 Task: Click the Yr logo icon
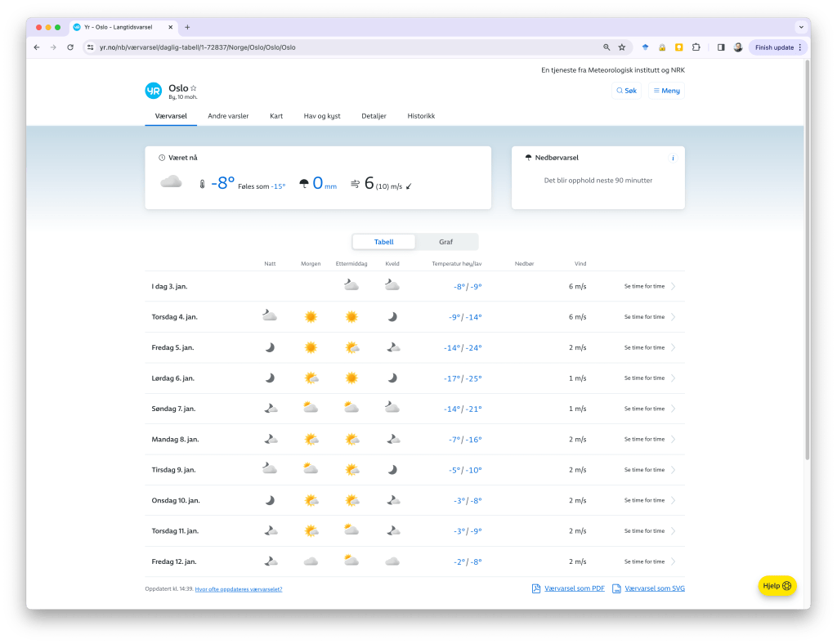tap(153, 91)
